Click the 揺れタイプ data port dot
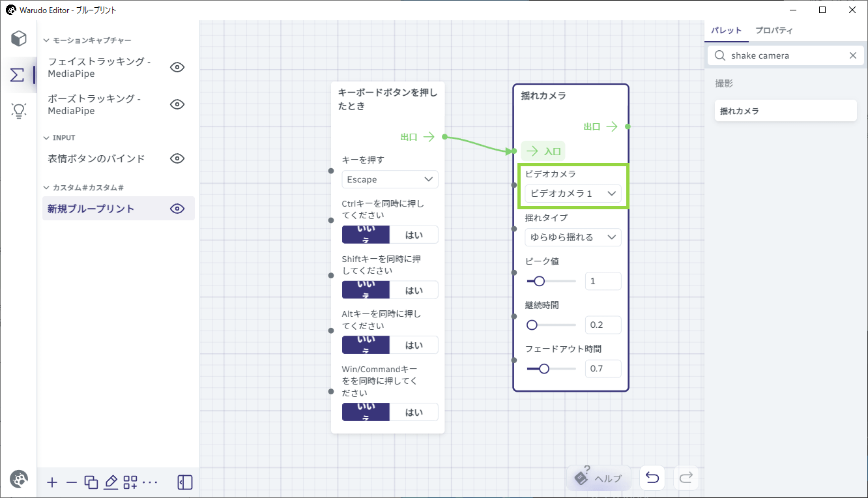Image resolution: width=868 pixels, height=498 pixels. pyautogui.click(x=514, y=229)
